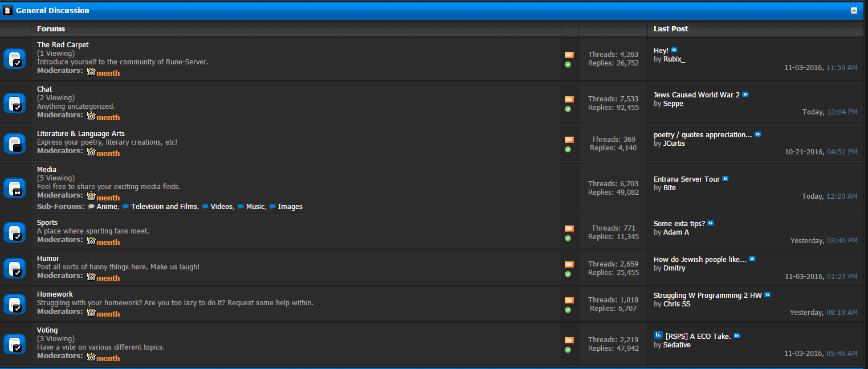Open RSS feed for Voting forum
Image resolution: width=868 pixels, height=369 pixels.
pos(569,340)
